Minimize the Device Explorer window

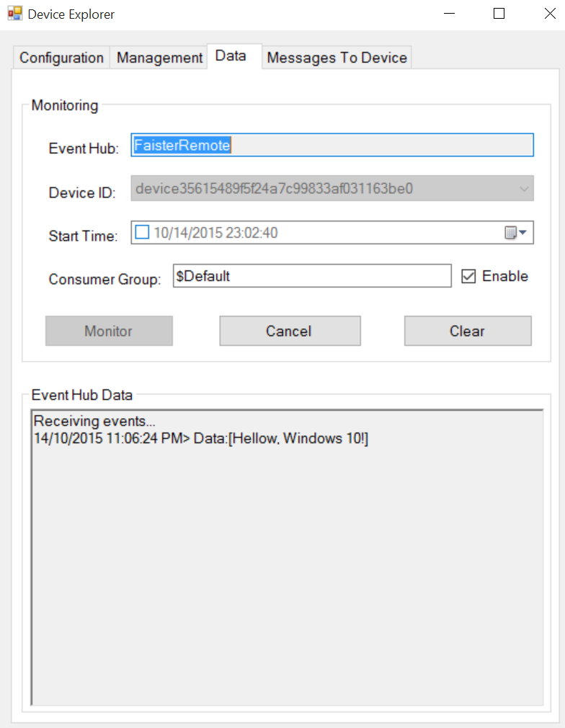[x=449, y=14]
